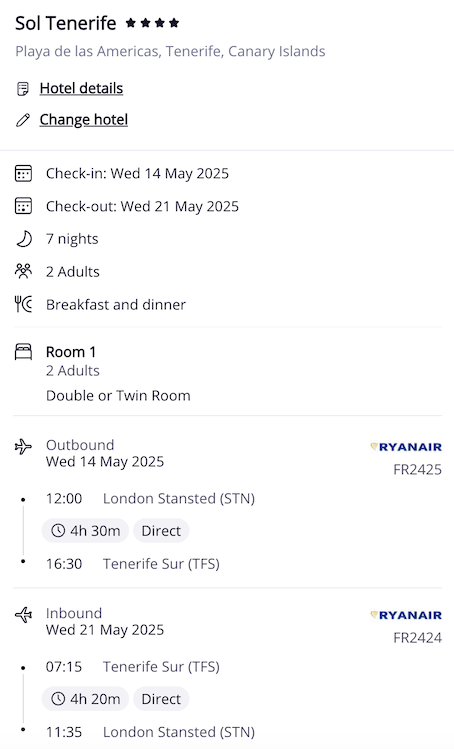The width and height of the screenshot is (454, 749).
Task: Click the inbound Ryanair logo
Action: [406, 615]
